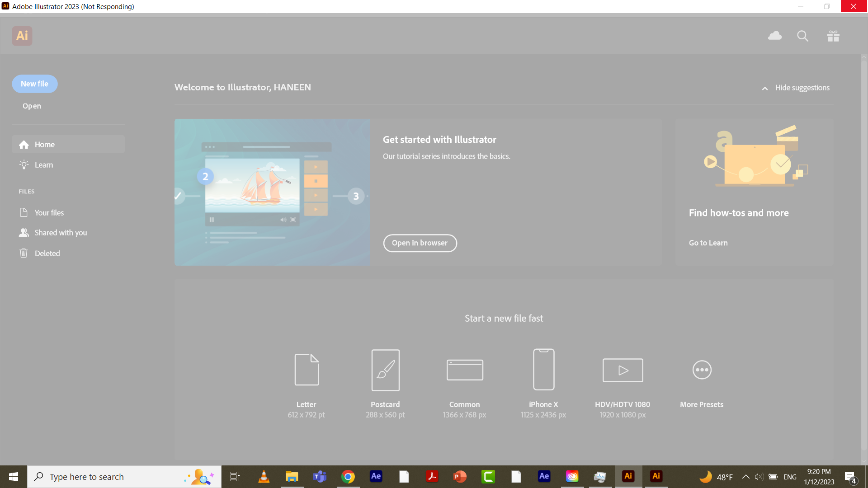Create new file with New file button
The height and width of the screenshot is (488, 868).
click(x=35, y=84)
